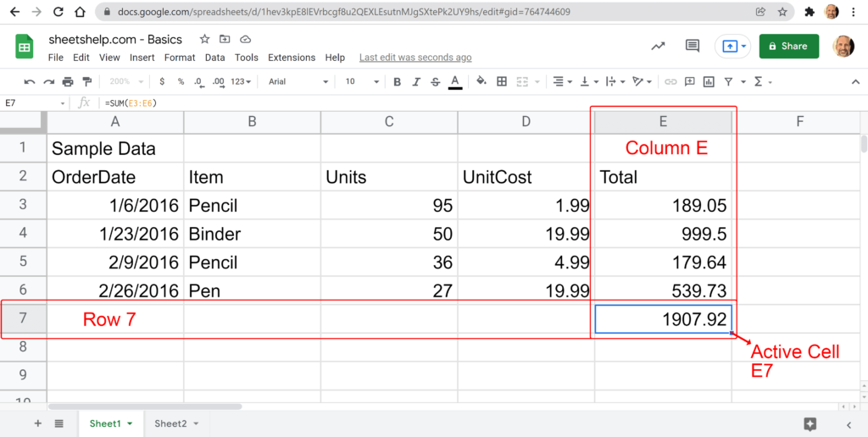Open the fill color picker
Screen dimensions: 868x437
tap(481, 82)
